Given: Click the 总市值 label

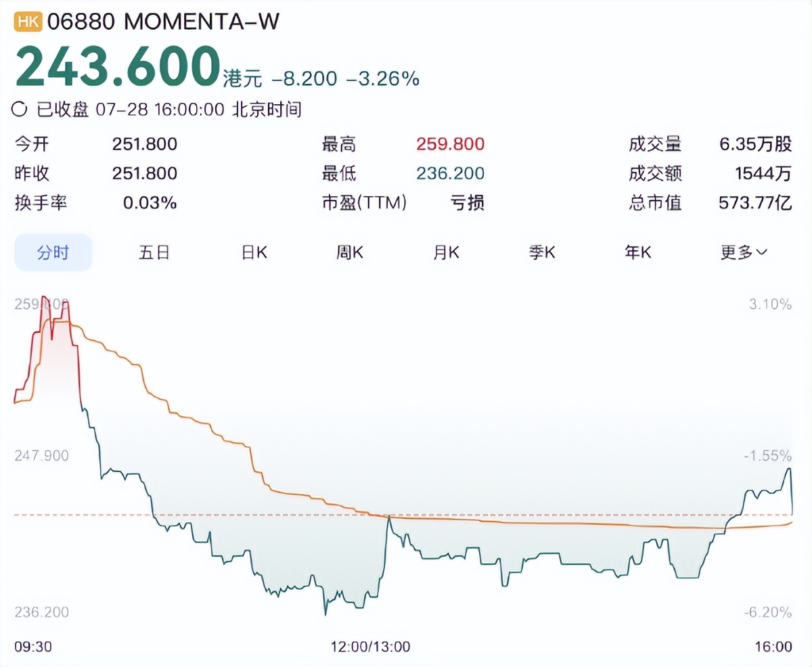Looking at the screenshot, I should (655, 202).
